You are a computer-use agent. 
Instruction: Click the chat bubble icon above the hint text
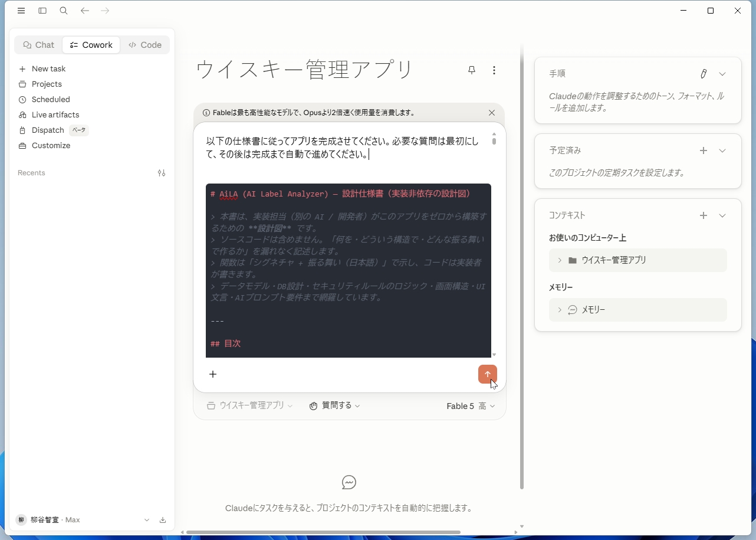pyautogui.click(x=349, y=482)
